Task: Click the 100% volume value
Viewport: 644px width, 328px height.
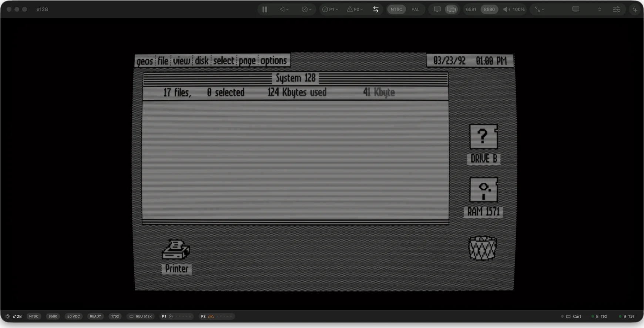Action: (519, 9)
